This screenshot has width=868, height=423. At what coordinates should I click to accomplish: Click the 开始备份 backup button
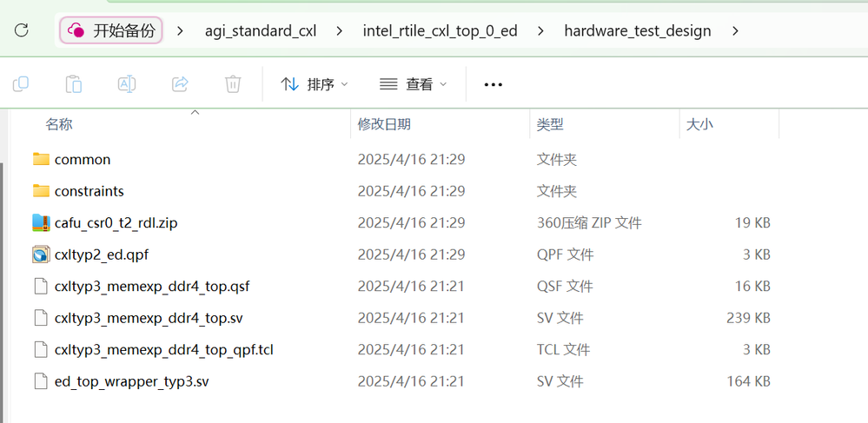111,30
